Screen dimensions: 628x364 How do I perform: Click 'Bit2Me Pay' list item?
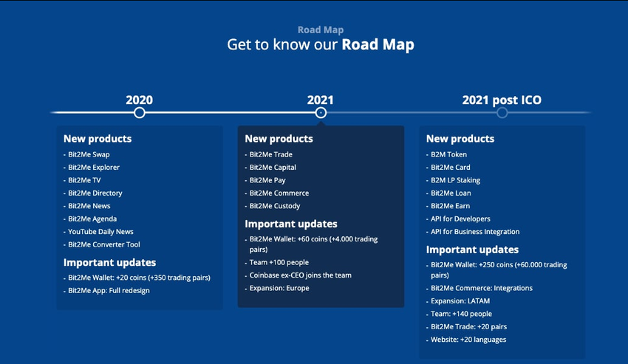(267, 180)
